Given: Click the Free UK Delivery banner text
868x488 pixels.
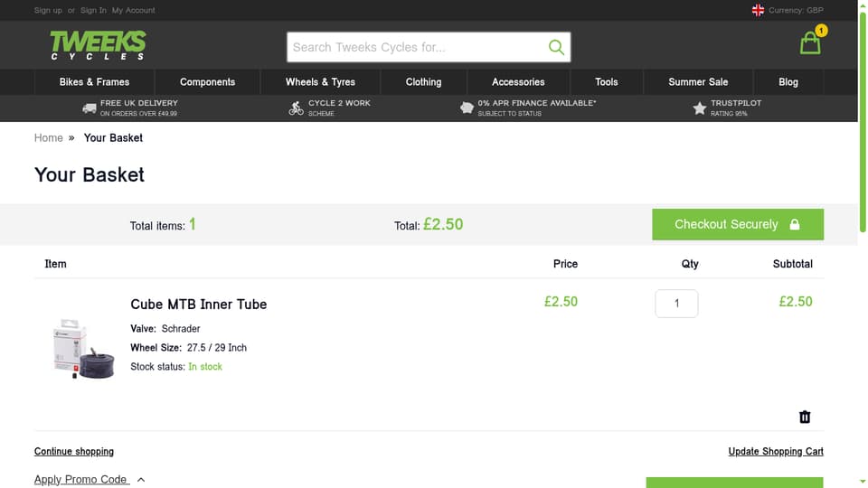Looking at the screenshot, I should [x=139, y=108].
